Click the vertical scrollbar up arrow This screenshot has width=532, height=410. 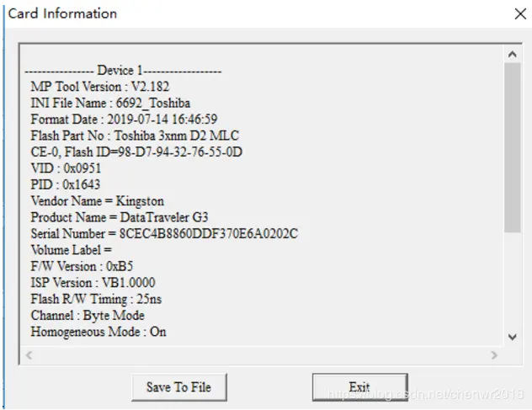point(513,55)
